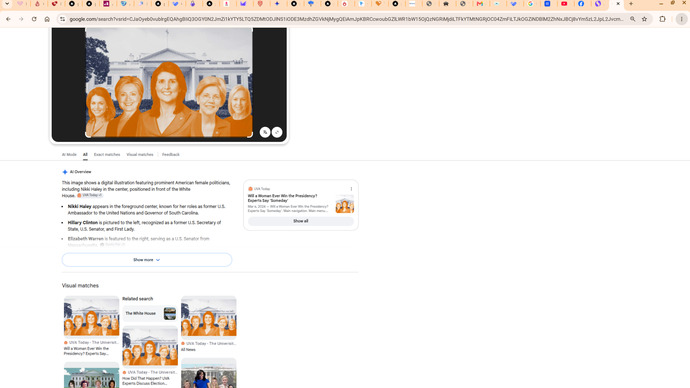
Task: Open a new tab with plus button
Action: [631, 4]
